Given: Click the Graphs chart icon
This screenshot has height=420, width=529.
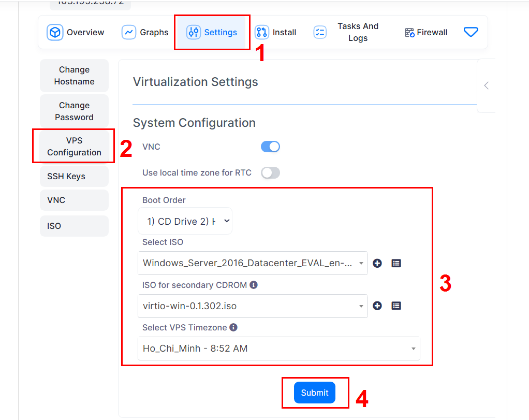Looking at the screenshot, I should [x=128, y=33].
